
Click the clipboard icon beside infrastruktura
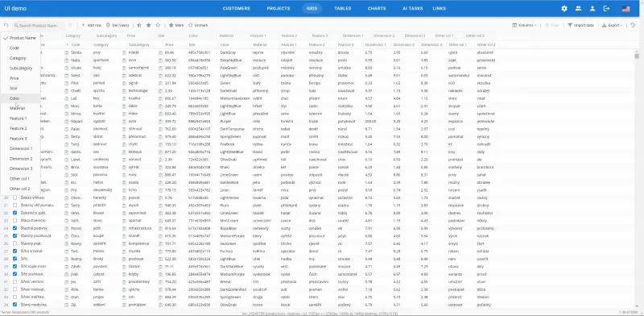(124, 228)
